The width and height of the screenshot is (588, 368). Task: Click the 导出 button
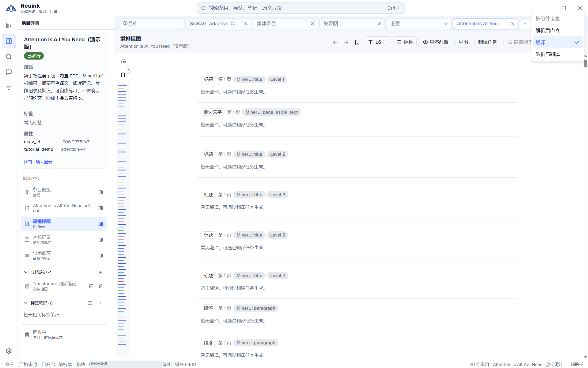[x=463, y=42]
